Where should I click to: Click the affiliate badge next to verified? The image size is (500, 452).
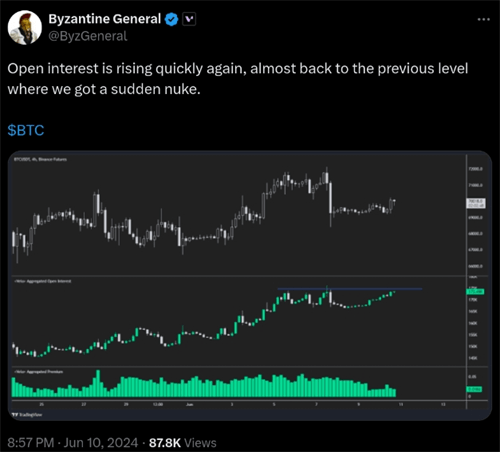189,19
